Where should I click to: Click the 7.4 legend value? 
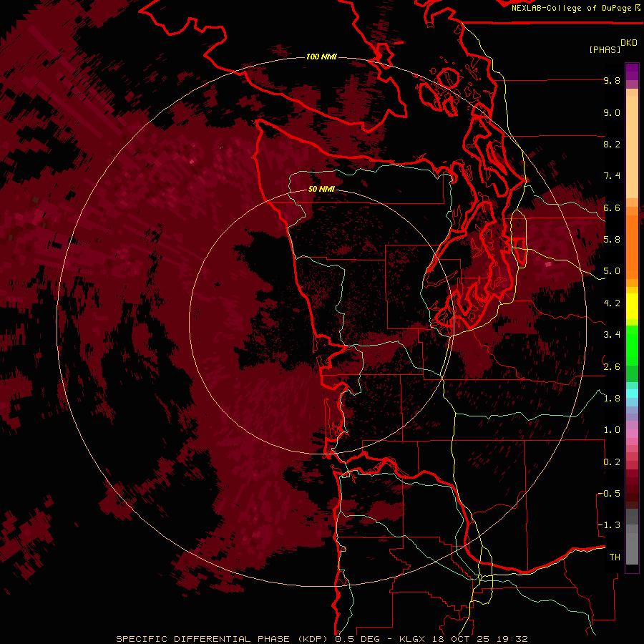point(612,176)
